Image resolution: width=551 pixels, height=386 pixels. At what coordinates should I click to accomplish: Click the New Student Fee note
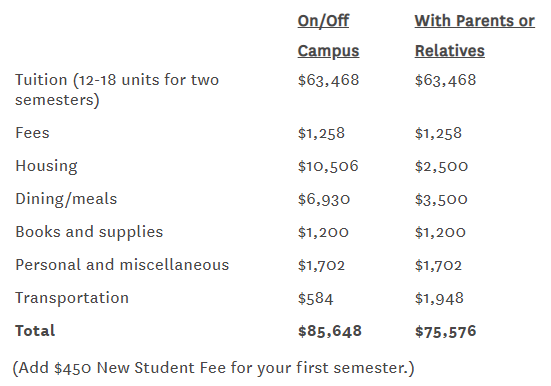pos(213,368)
